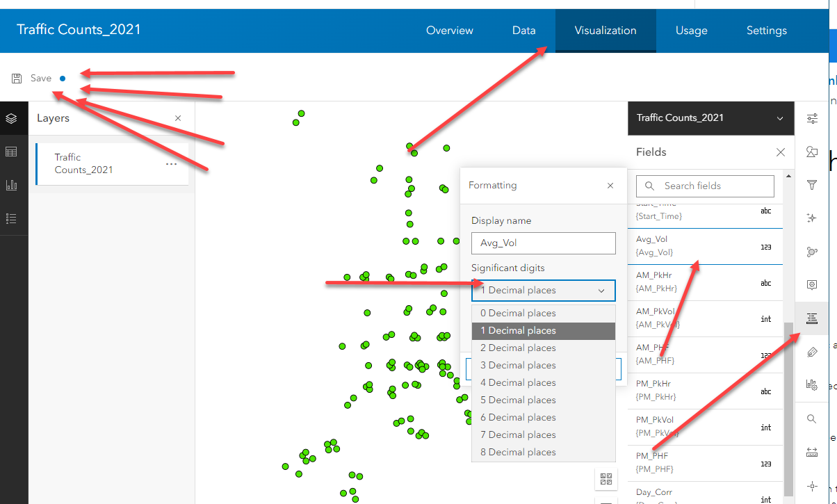Open the Tables icon in left sidebar

(11, 152)
